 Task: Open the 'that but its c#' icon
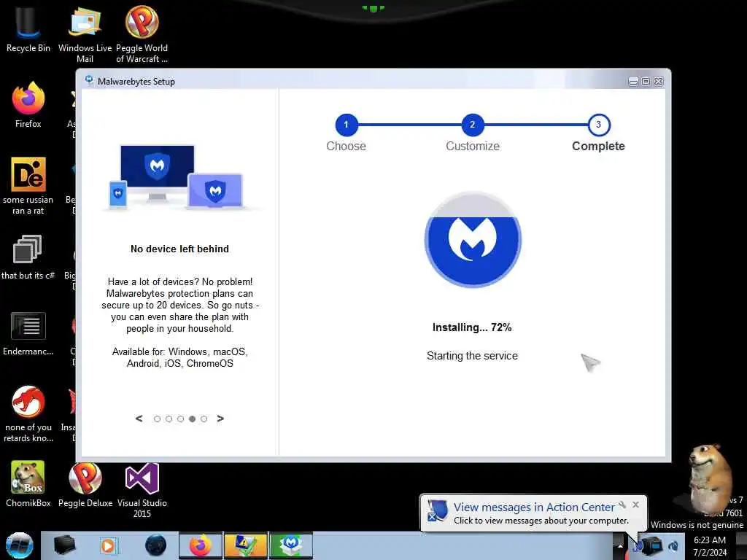tap(28, 257)
